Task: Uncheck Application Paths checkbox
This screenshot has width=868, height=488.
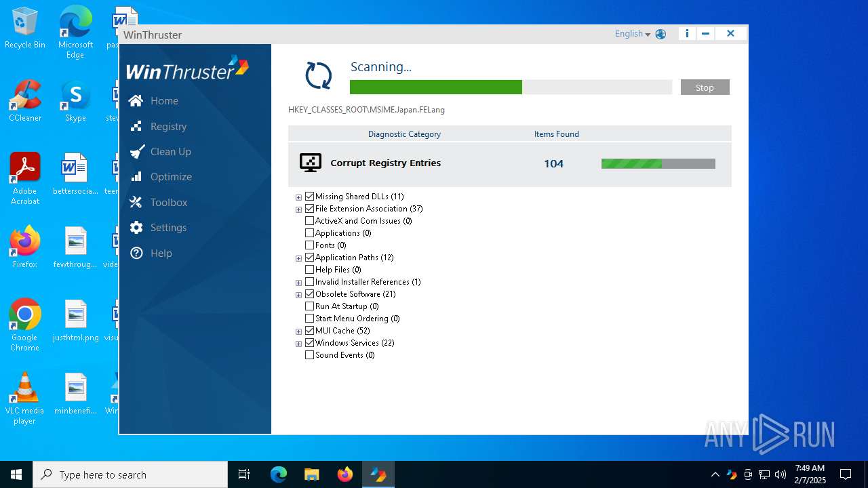Action: [x=309, y=258]
